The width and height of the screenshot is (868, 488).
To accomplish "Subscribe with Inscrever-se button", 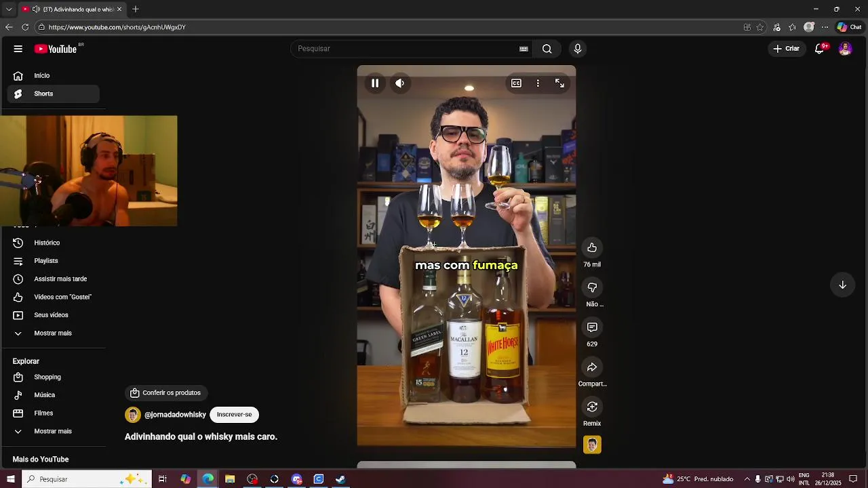I will pos(234,415).
